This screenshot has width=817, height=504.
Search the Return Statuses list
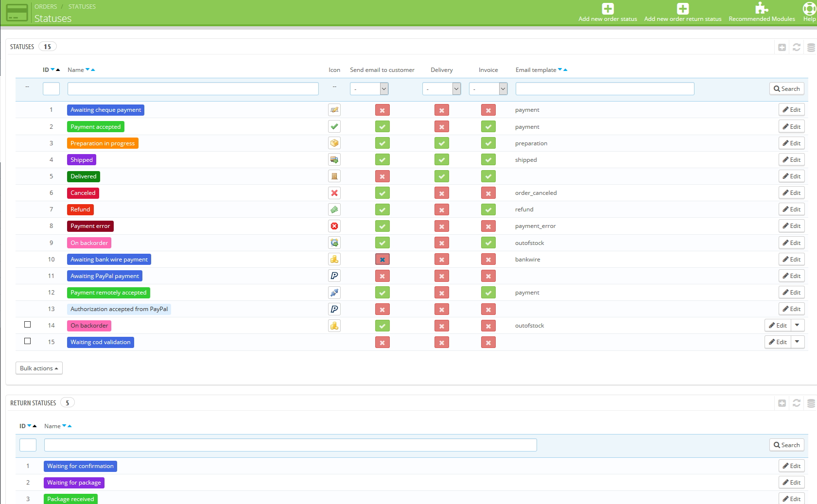pos(787,445)
